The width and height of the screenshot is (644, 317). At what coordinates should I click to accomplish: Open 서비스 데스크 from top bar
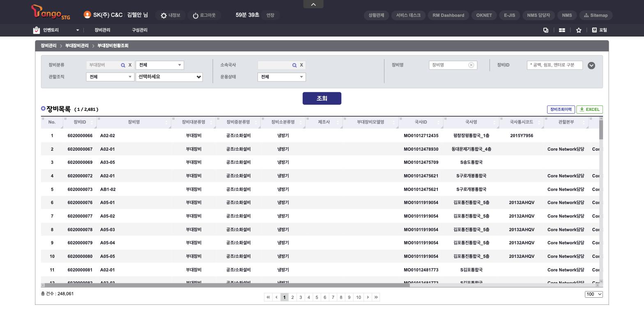coord(408,15)
